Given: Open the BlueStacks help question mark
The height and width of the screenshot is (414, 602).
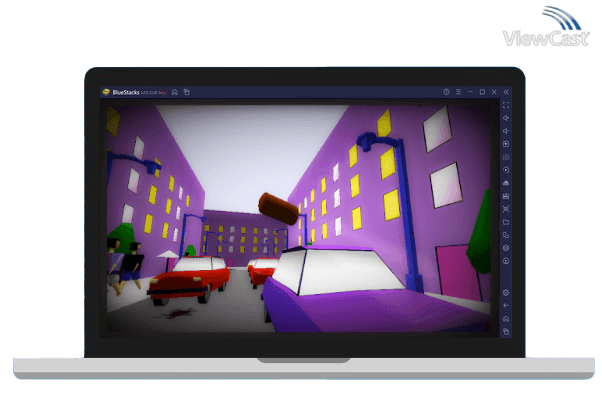Looking at the screenshot, I should coord(447,92).
